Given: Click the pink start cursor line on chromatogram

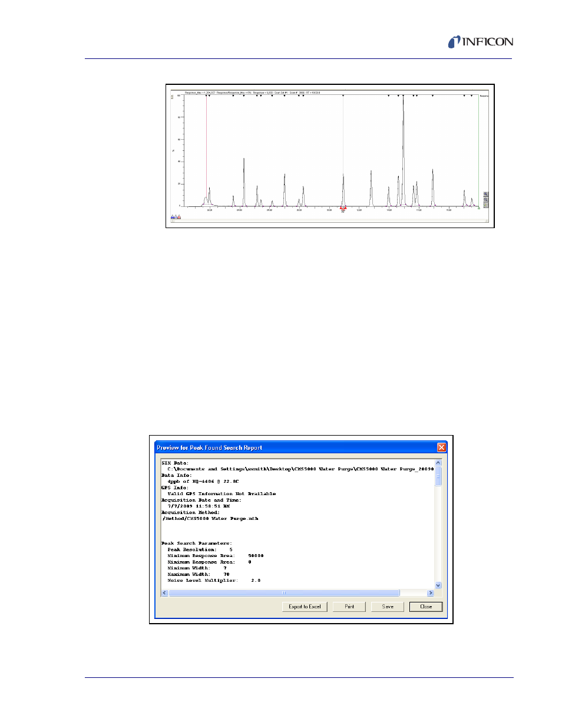Looking at the screenshot, I should (206, 150).
